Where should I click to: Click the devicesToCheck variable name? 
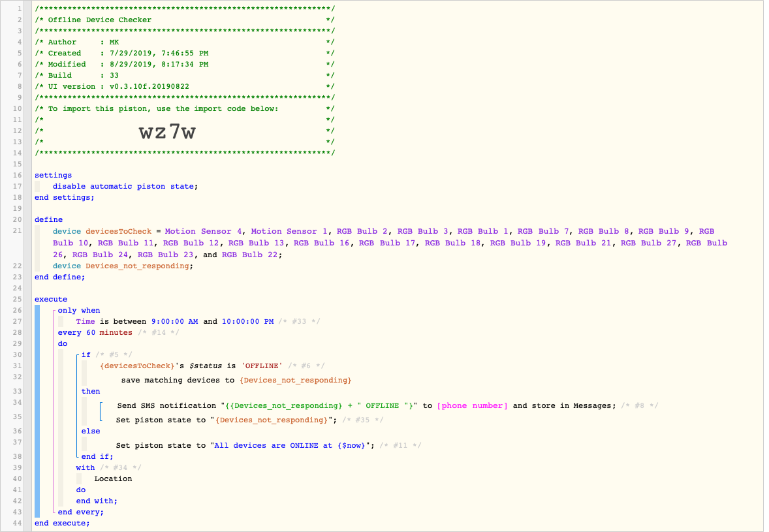[119, 232]
